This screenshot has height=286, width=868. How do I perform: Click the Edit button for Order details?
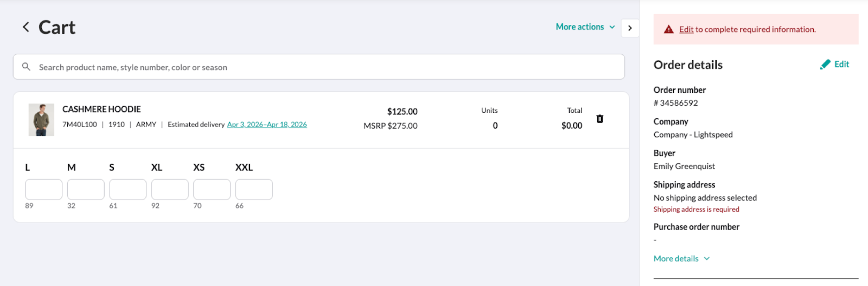coord(841,65)
